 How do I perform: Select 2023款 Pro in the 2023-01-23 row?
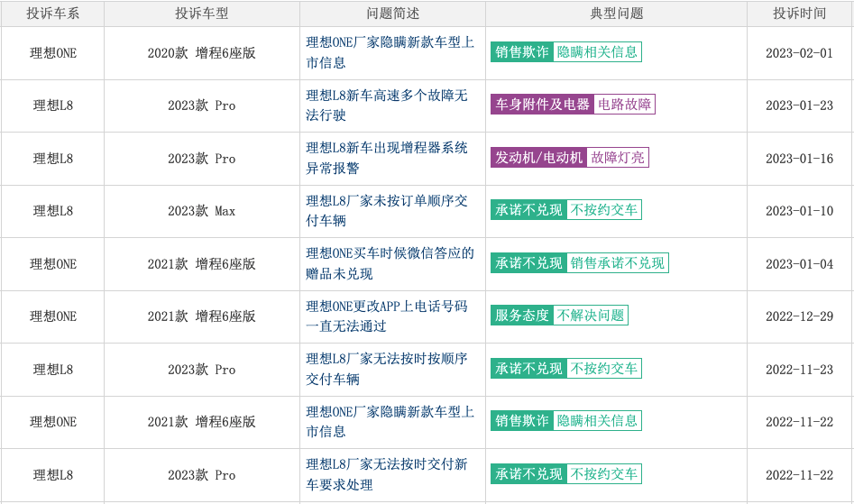(x=201, y=105)
